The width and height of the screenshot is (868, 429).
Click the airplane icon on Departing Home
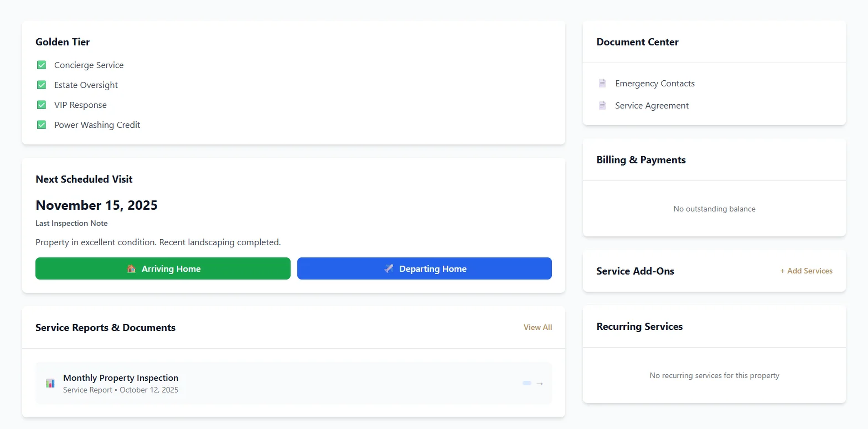[388, 269]
